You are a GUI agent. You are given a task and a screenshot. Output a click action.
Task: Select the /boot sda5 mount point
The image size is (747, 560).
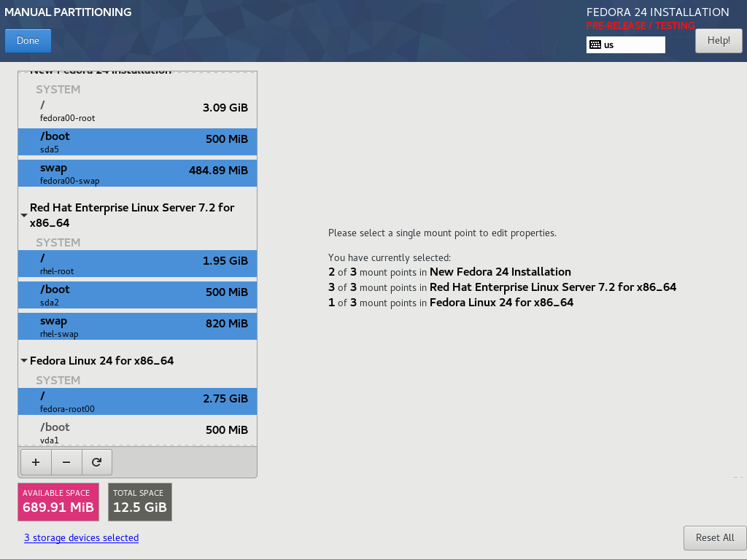137,141
